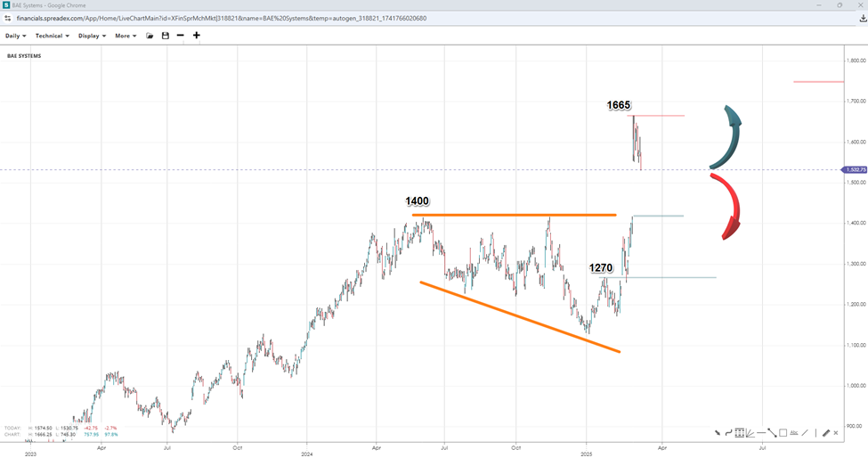Select the rectangle drawing tool
Viewport: 868px width, 466px height.
[x=783, y=433]
